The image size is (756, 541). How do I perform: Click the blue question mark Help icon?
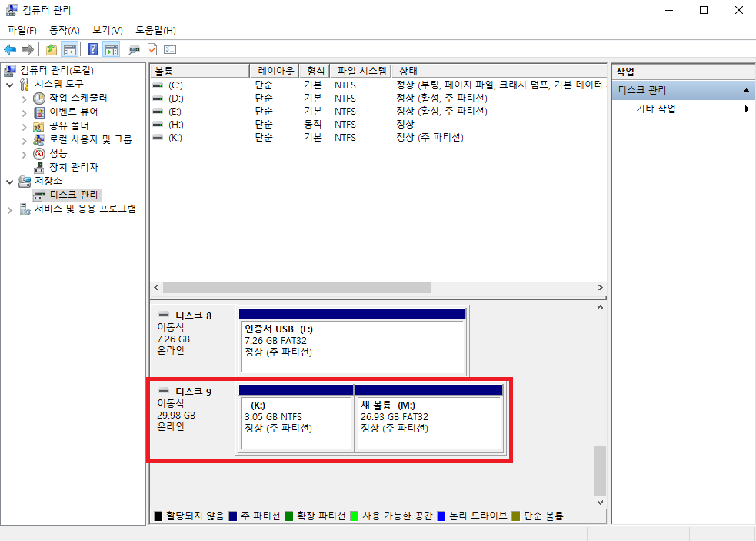[x=92, y=49]
